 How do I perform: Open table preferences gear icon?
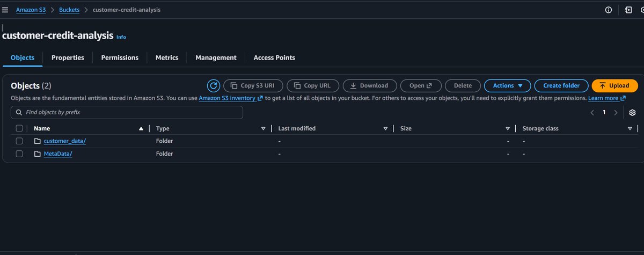click(x=632, y=113)
